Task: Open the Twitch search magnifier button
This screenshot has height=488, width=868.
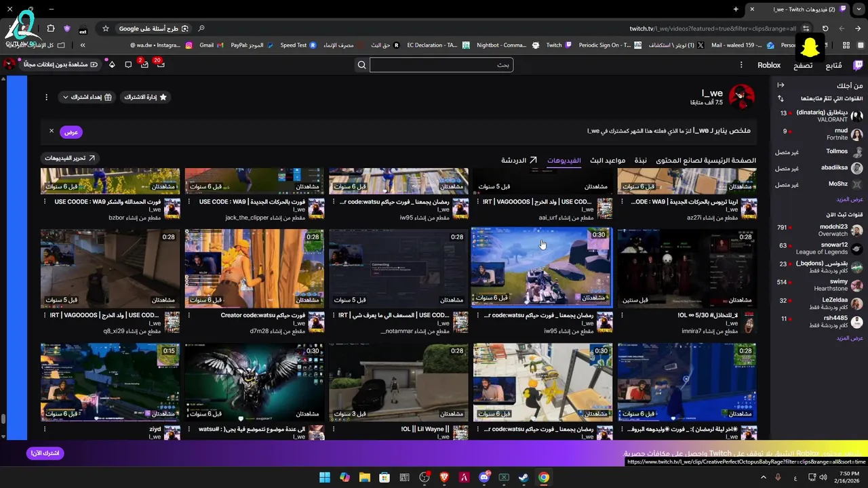Action: [361, 65]
